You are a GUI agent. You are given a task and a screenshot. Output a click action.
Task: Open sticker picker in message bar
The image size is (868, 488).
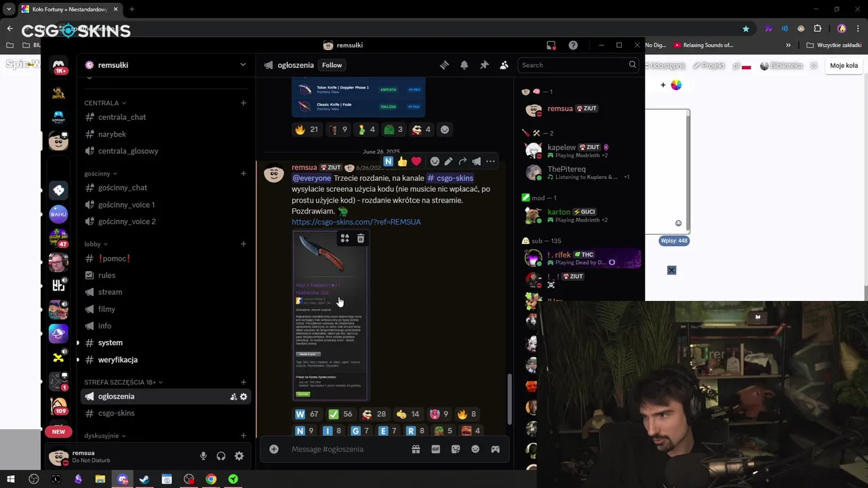(456, 449)
